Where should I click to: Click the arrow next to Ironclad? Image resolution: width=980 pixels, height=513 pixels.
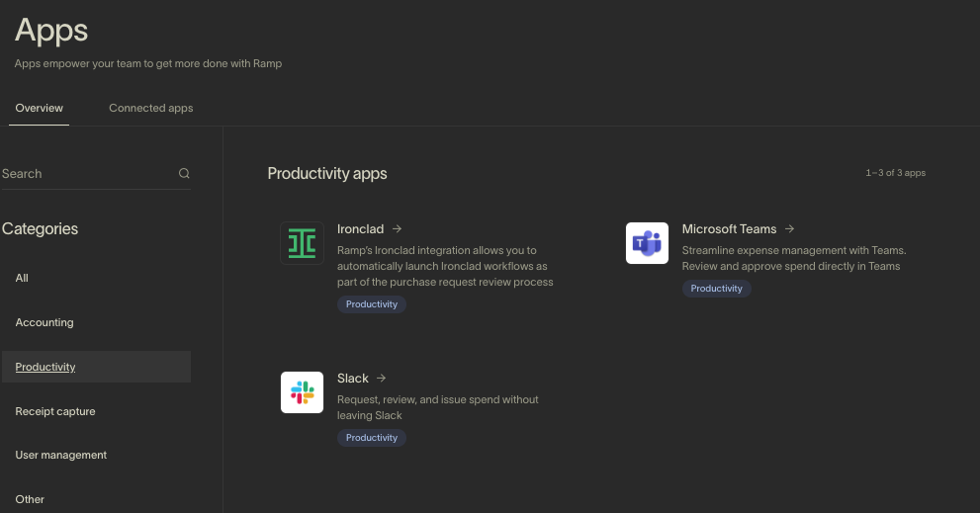397,228
